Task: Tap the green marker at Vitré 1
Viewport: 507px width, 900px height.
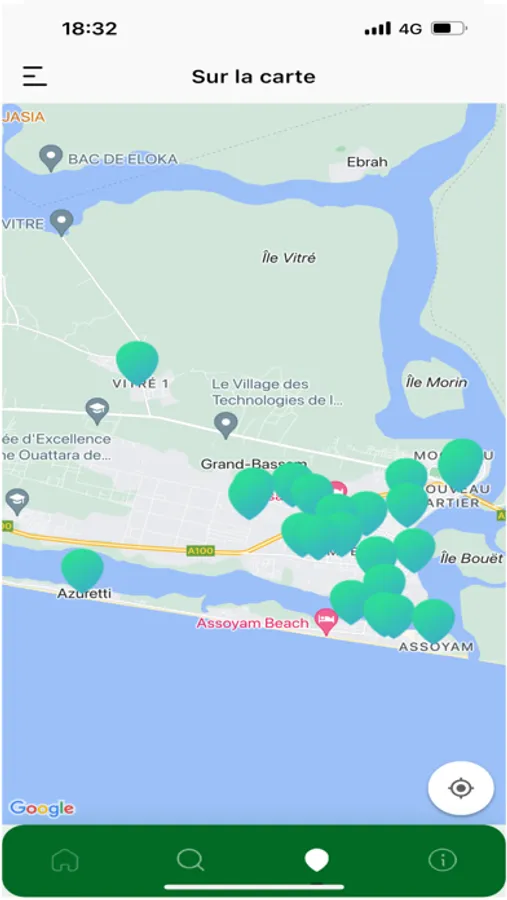Action: [137, 363]
